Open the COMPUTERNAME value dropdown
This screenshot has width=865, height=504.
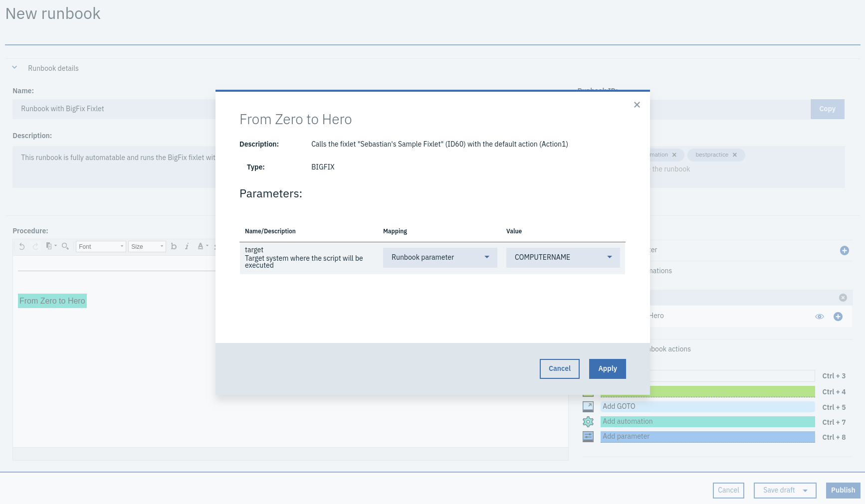(x=563, y=258)
